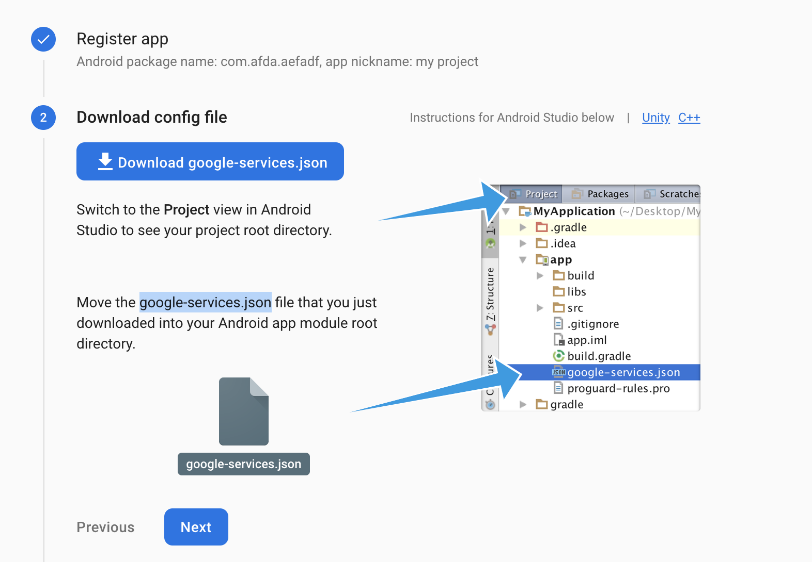Click the .idea folder icon
The width and height of the screenshot is (812, 562).
coord(542,243)
